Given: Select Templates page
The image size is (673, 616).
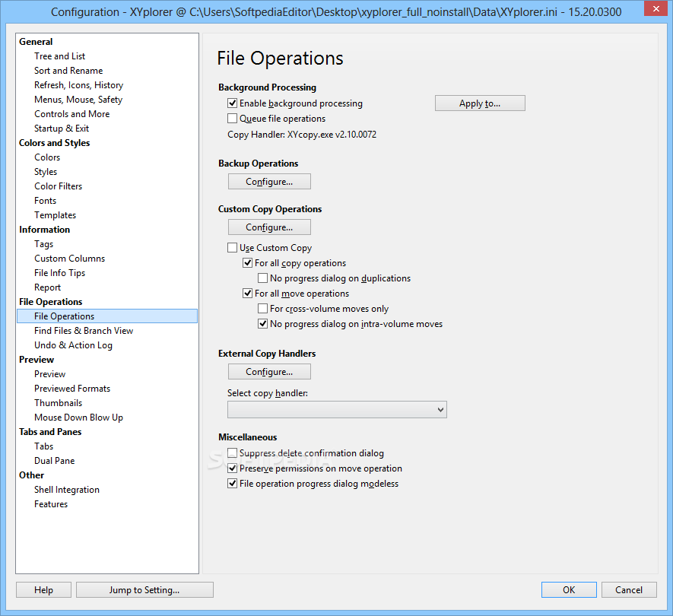Looking at the screenshot, I should point(56,215).
